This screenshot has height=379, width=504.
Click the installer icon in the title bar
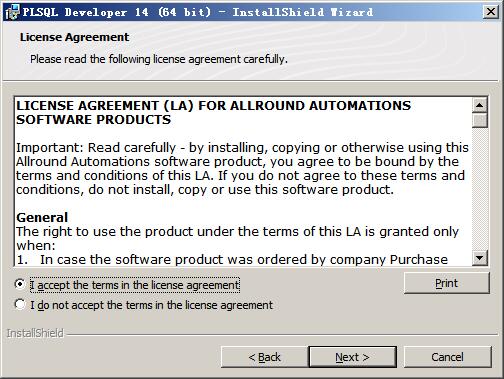point(12,12)
